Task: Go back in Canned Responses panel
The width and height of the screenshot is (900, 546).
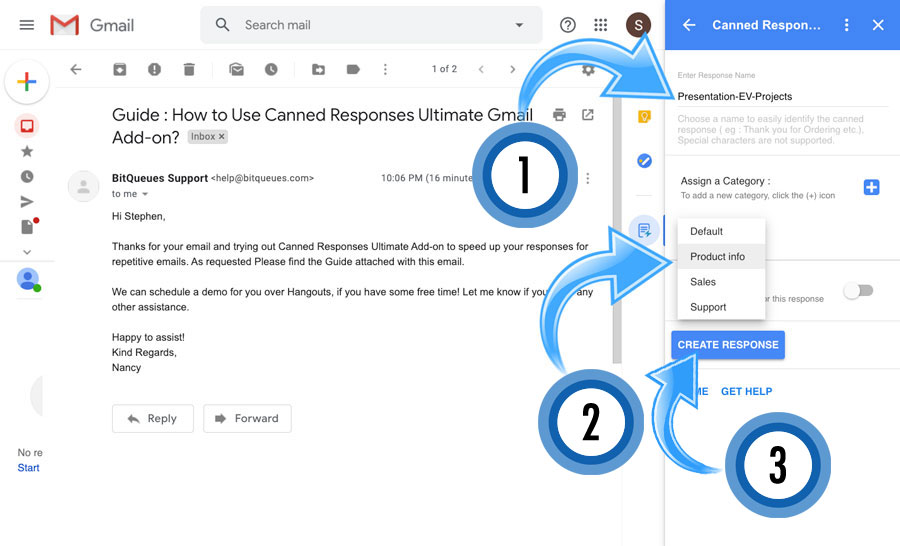Action: pyautogui.click(x=689, y=25)
